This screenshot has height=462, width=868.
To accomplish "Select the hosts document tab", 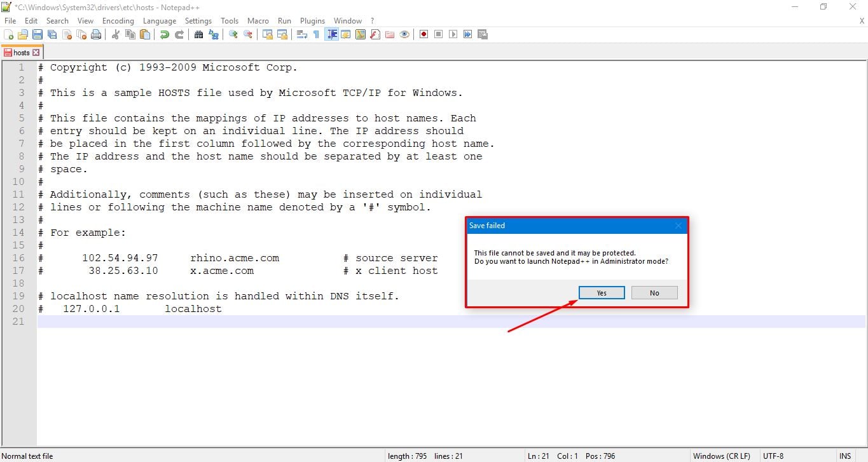I will (x=22, y=53).
